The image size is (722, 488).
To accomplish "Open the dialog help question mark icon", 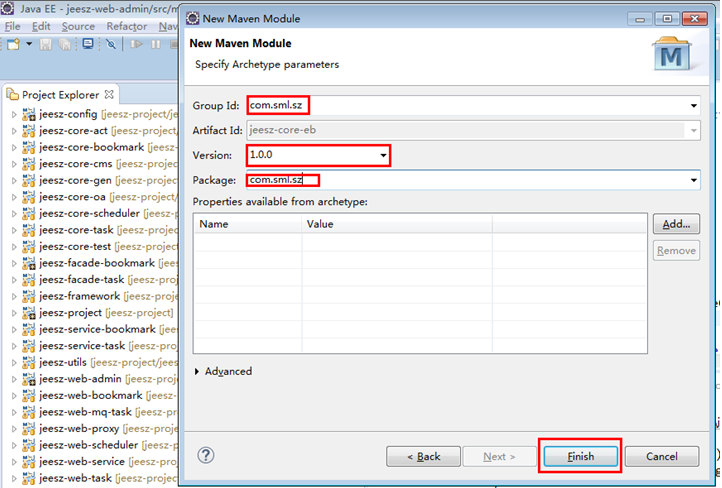I will (206, 455).
